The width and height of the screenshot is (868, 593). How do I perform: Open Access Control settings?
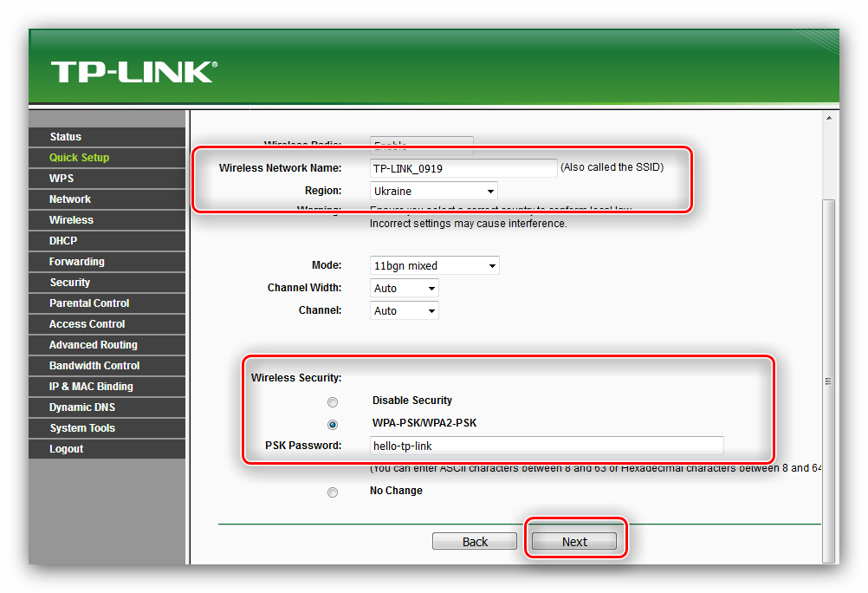[x=107, y=324]
